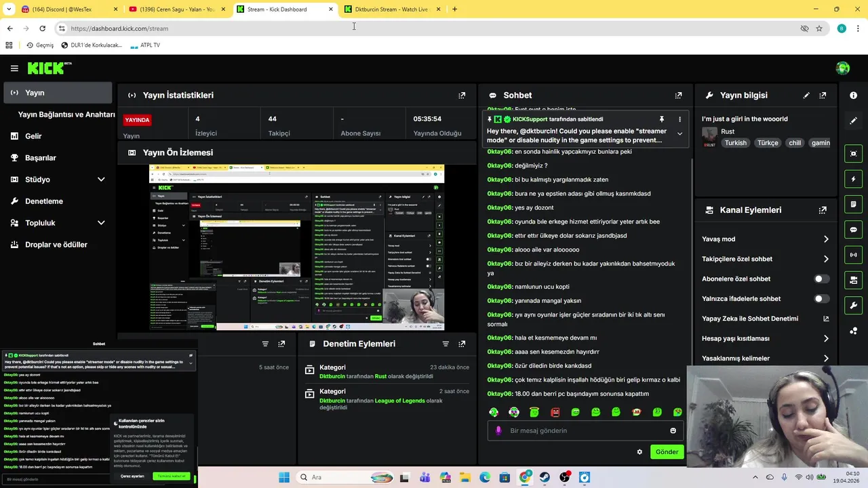The height and width of the screenshot is (488, 868).
Task: Open OBS Studio from the taskbar
Action: click(x=565, y=477)
